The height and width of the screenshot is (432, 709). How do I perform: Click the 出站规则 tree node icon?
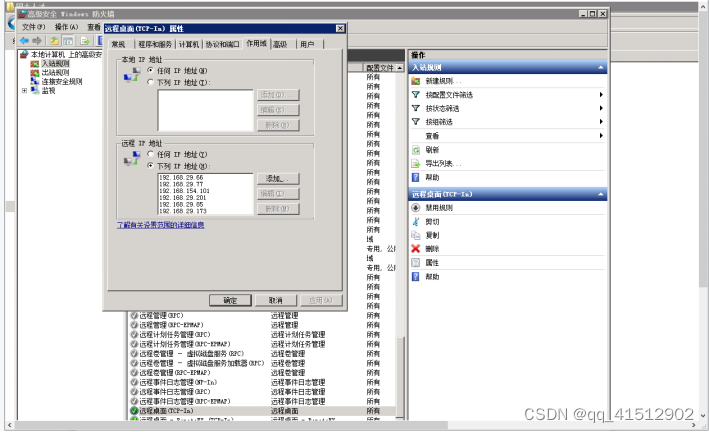pyautogui.click(x=35, y=72)
